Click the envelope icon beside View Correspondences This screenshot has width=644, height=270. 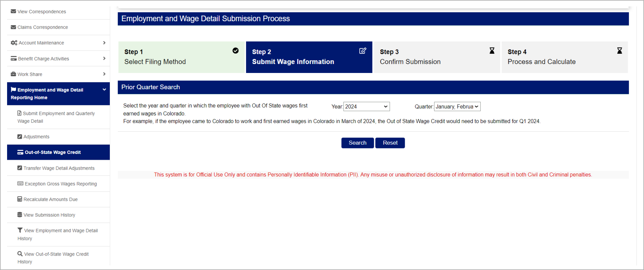(x=13, y=11)
